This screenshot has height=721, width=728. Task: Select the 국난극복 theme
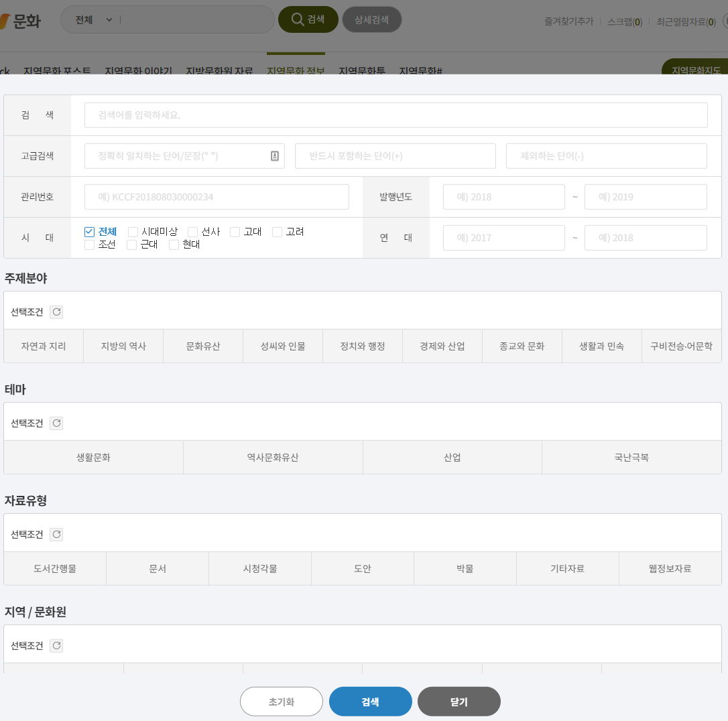coord(632,458)
